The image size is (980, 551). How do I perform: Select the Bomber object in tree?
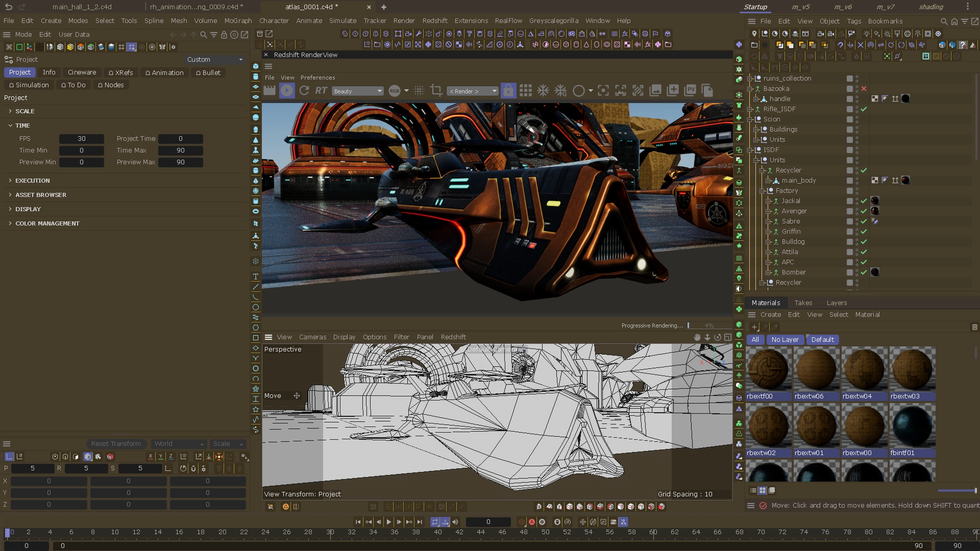point(793,272)
